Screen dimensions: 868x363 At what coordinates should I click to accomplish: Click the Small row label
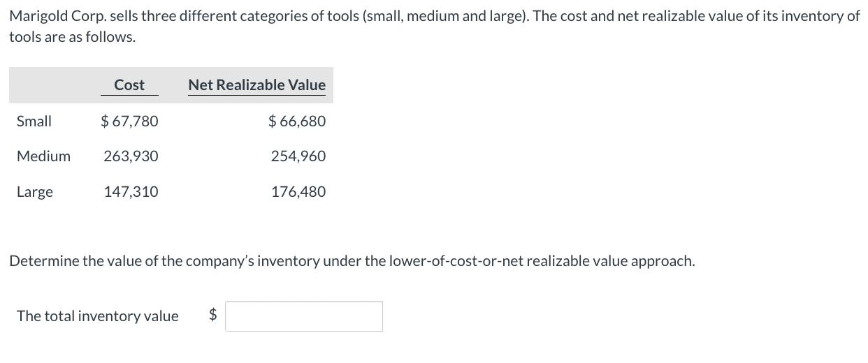pyautogui.click(x=34, y=121)
